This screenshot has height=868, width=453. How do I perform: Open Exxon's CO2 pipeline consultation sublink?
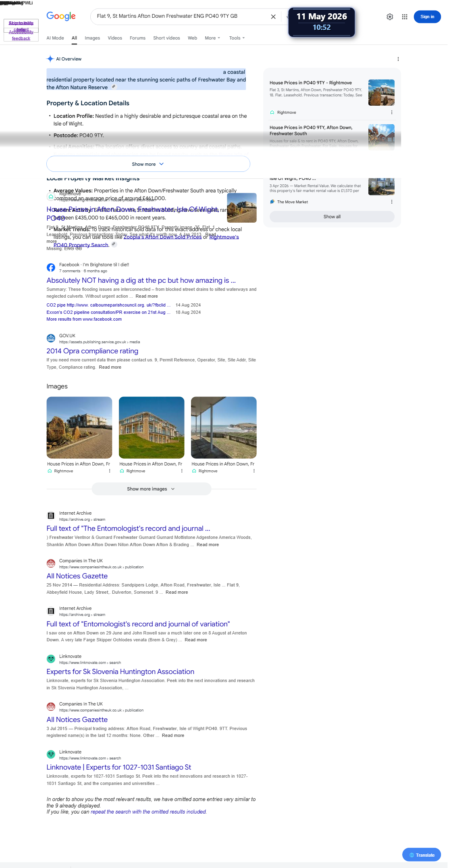108,312
